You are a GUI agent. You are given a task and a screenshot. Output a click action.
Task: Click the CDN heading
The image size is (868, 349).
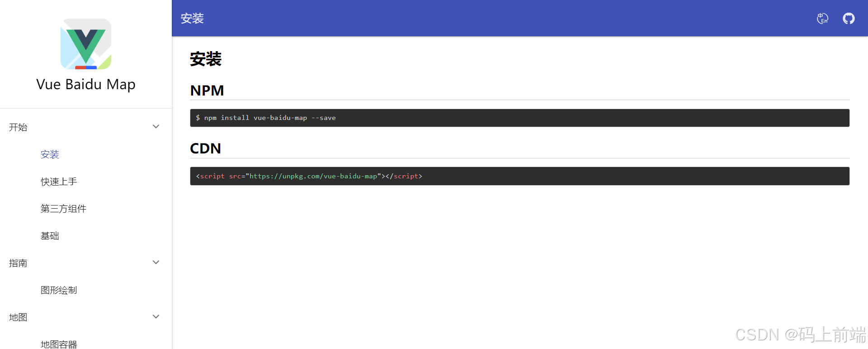tap(205, 148)
